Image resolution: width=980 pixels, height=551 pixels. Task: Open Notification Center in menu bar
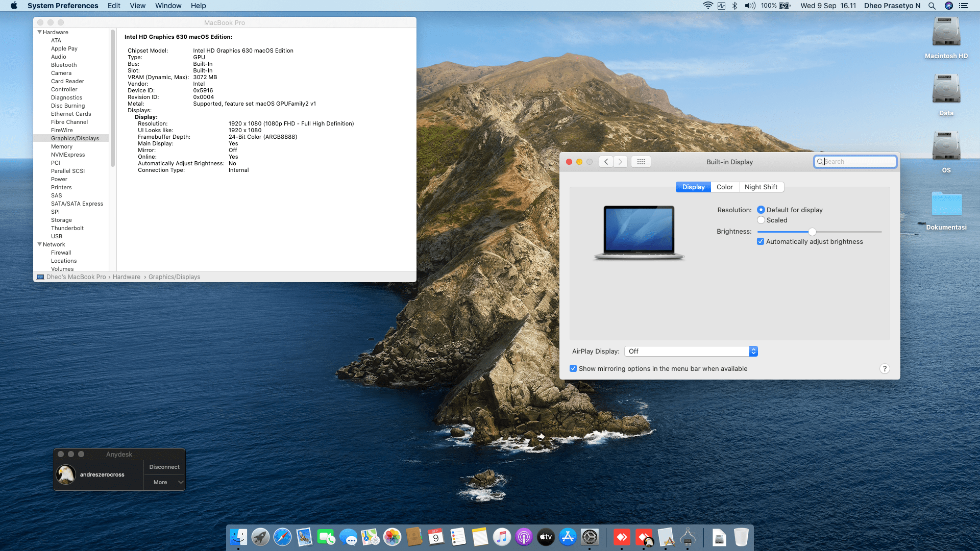pos(964,6)
